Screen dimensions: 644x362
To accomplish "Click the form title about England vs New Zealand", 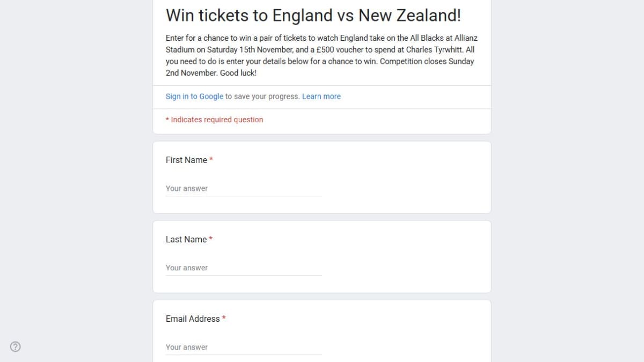I will pyautogui.click(x=313, y=15).
